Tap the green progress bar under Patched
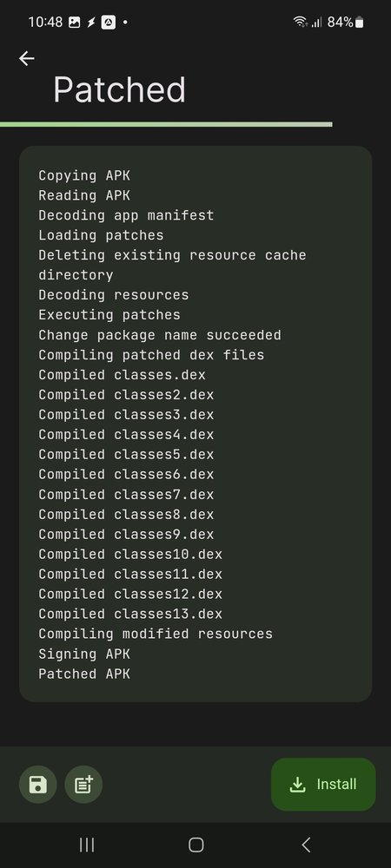This screenshot has width=391, height=868. (x=166, y=124)
